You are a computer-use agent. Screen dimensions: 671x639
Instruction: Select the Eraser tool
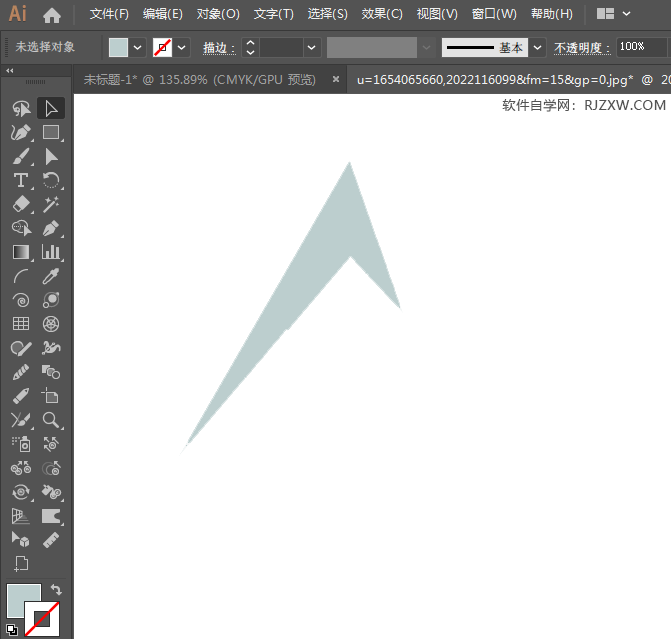click(20, 204)
